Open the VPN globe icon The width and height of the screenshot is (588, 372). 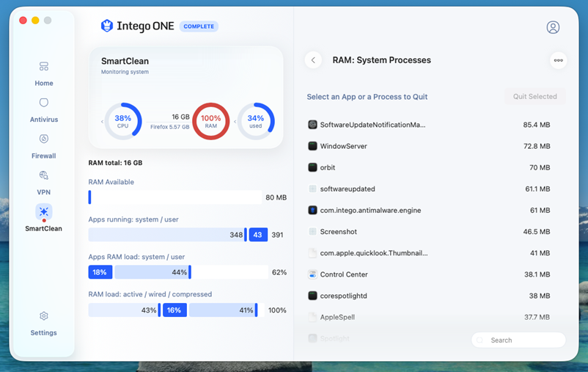(44, 175)
